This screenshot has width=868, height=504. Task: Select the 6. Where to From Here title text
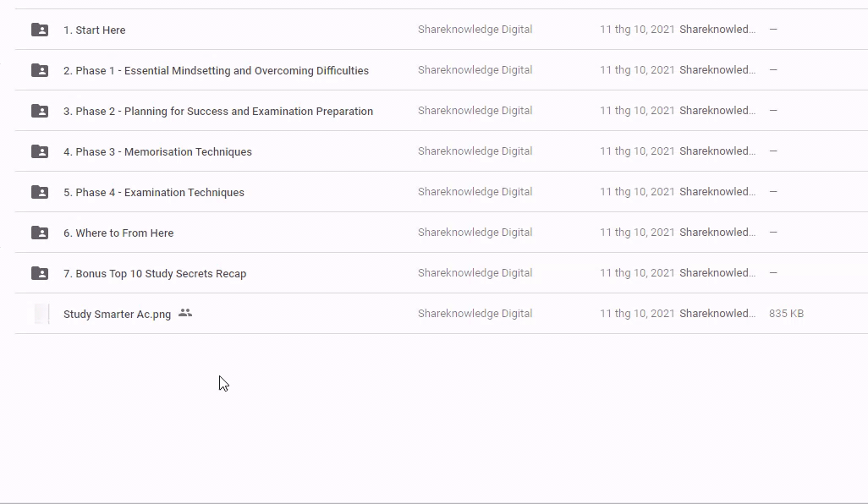(118, 233)
